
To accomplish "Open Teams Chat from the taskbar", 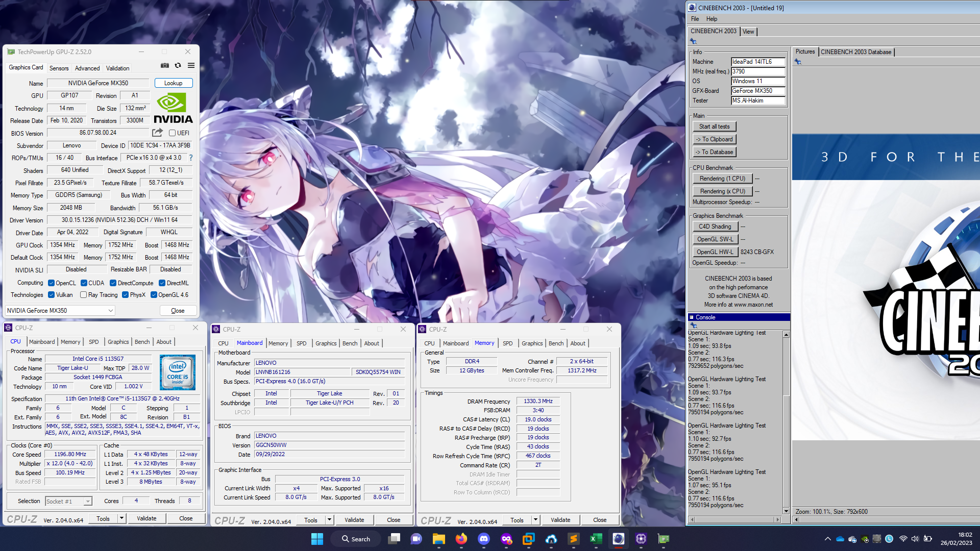I will 416,539.
